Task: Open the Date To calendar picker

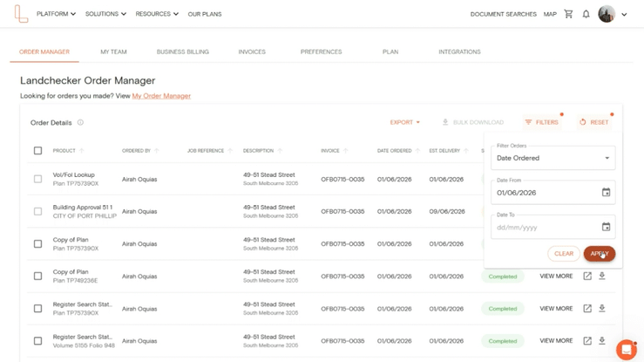Action: (607, 227)
